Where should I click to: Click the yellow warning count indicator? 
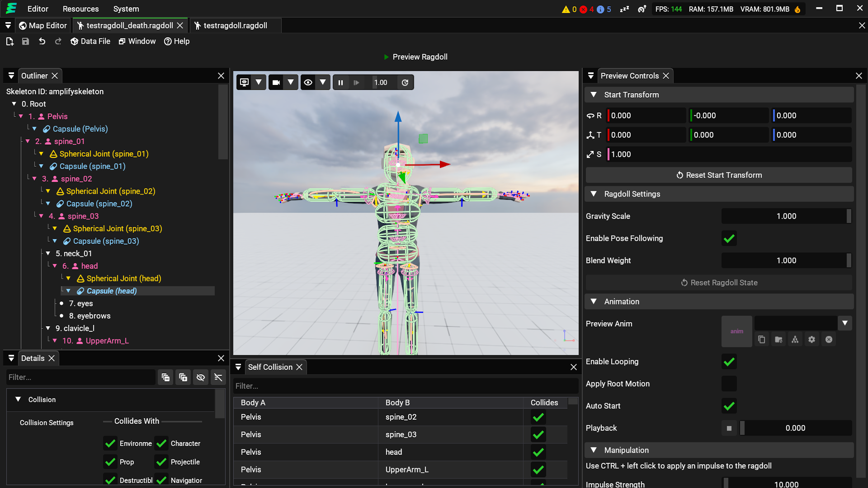coord(569,9)
